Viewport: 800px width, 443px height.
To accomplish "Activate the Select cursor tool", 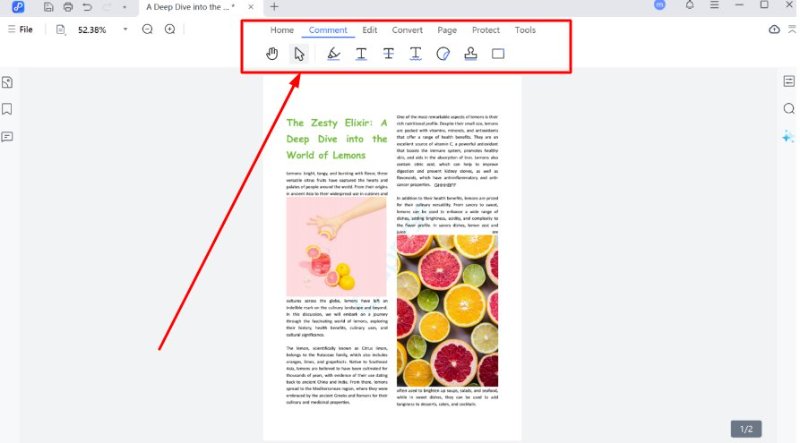I will click(299, 54).
